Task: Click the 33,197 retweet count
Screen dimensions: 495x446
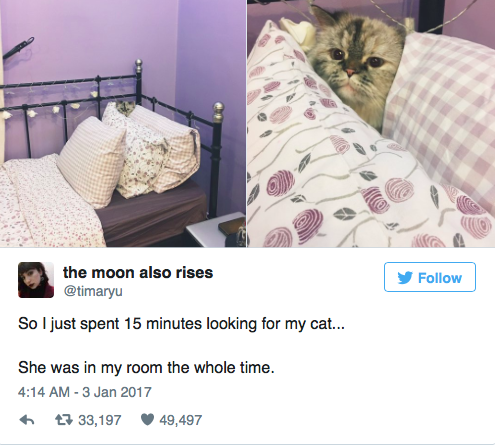Action: (x=100, y=420)
